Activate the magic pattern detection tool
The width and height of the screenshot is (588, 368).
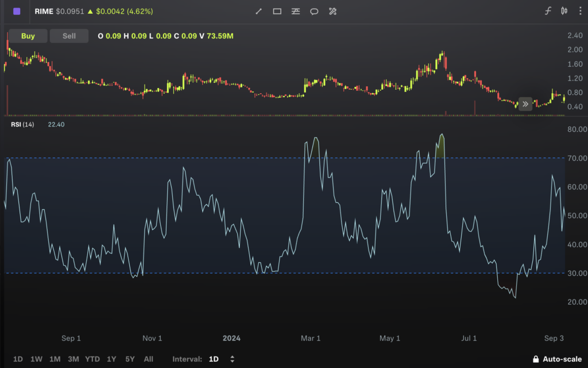[332, 11]
